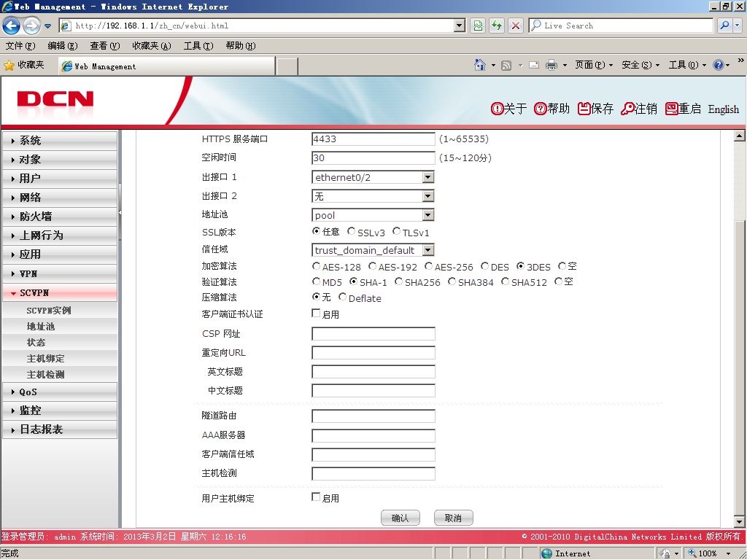
Task: Click the 关于 about icon in DCN header
Action: 497,109
